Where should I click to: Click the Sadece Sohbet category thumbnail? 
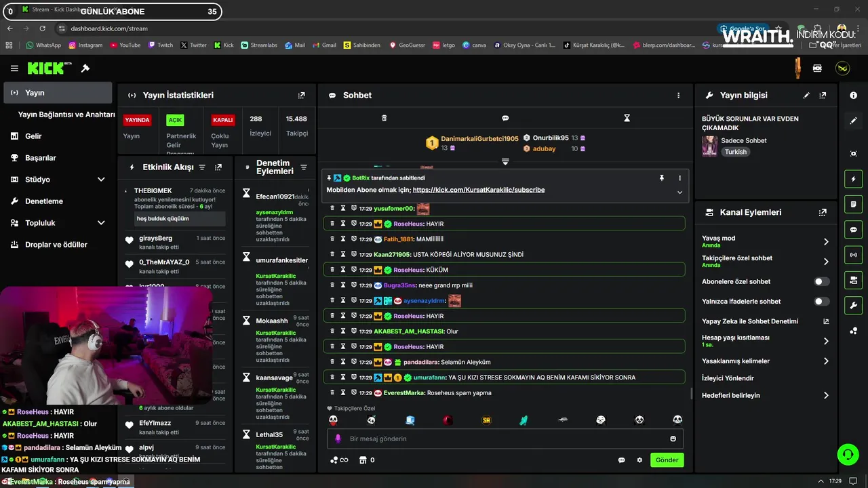(709, 146)
